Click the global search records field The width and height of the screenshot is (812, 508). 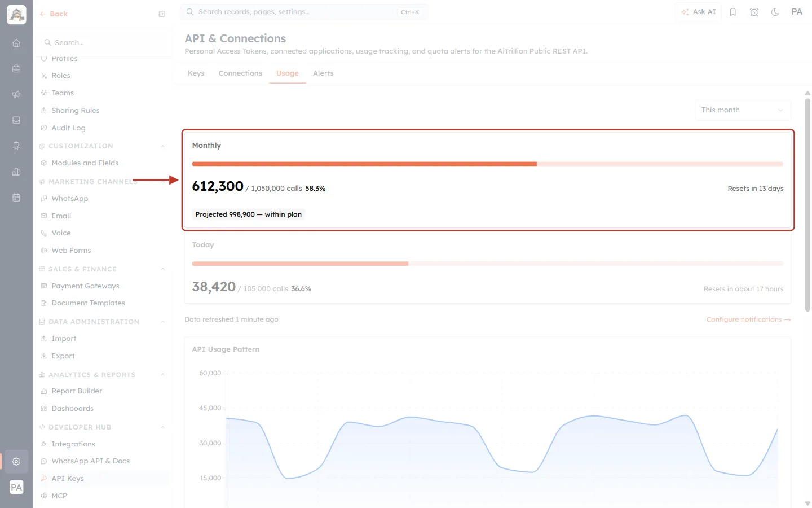(304, 12)
